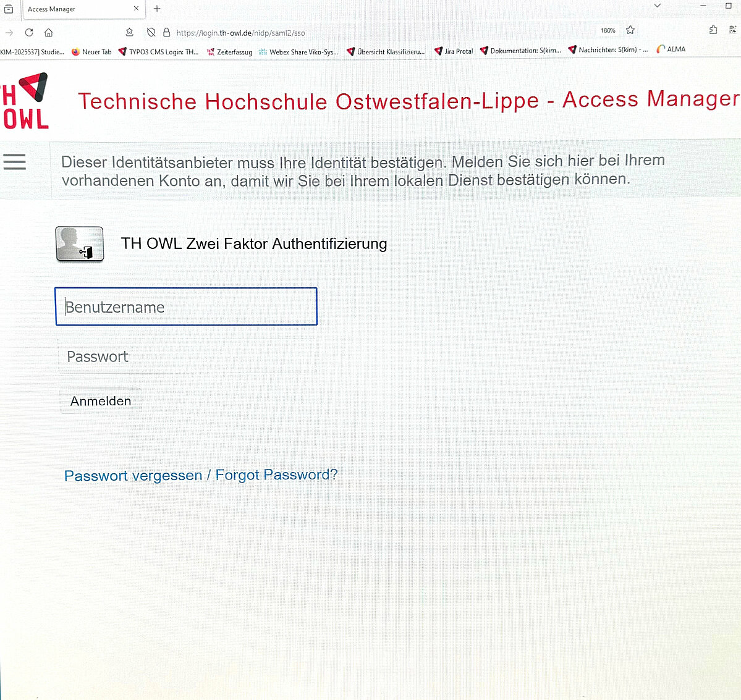The image size is (741, 700).
Task: Open the Neuer Tab bookmark
Action: tap(91, 52)
